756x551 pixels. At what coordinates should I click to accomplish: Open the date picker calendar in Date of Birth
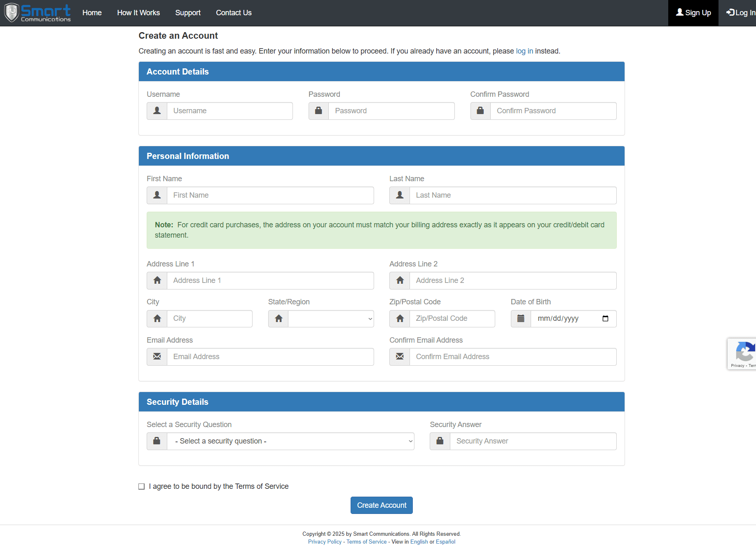tap(605, 319)
